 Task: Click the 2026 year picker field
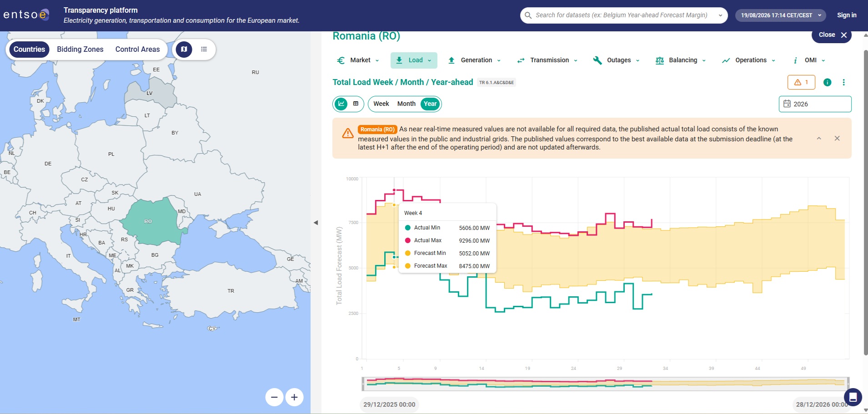[x=815, y=104]
